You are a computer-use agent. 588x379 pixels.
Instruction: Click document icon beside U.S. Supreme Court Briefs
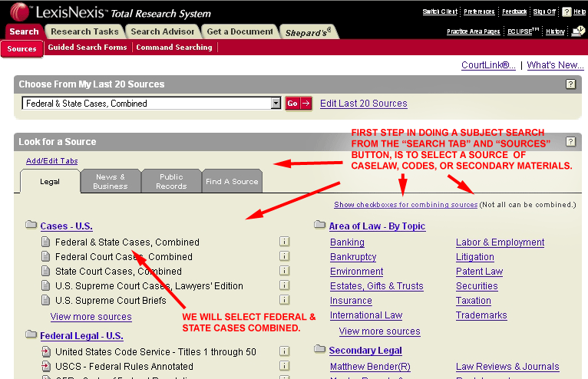point(45,300)
